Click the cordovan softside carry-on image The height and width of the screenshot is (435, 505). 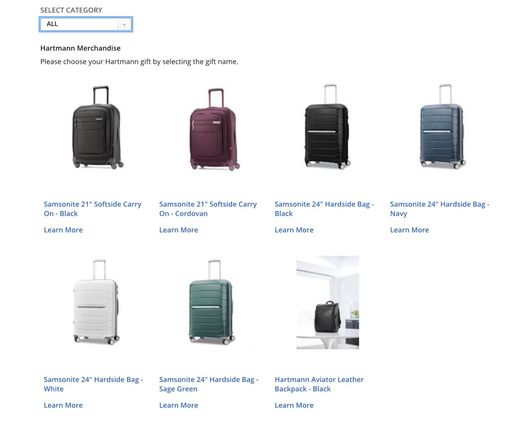[214, 129]
